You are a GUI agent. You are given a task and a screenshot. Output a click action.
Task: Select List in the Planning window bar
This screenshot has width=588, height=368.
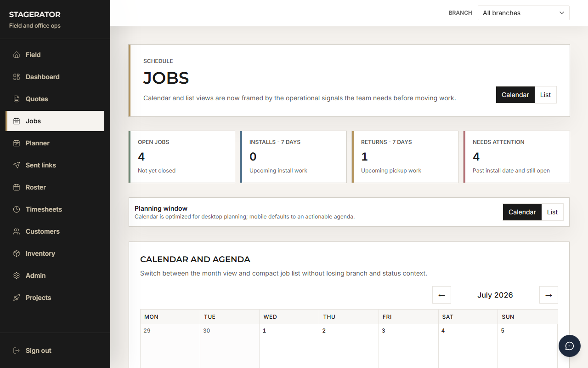552,212
